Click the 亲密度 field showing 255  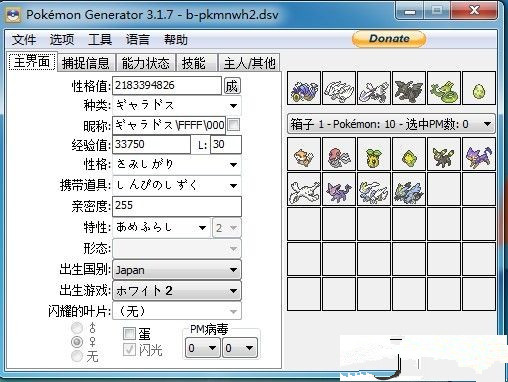tap(177, 206)
